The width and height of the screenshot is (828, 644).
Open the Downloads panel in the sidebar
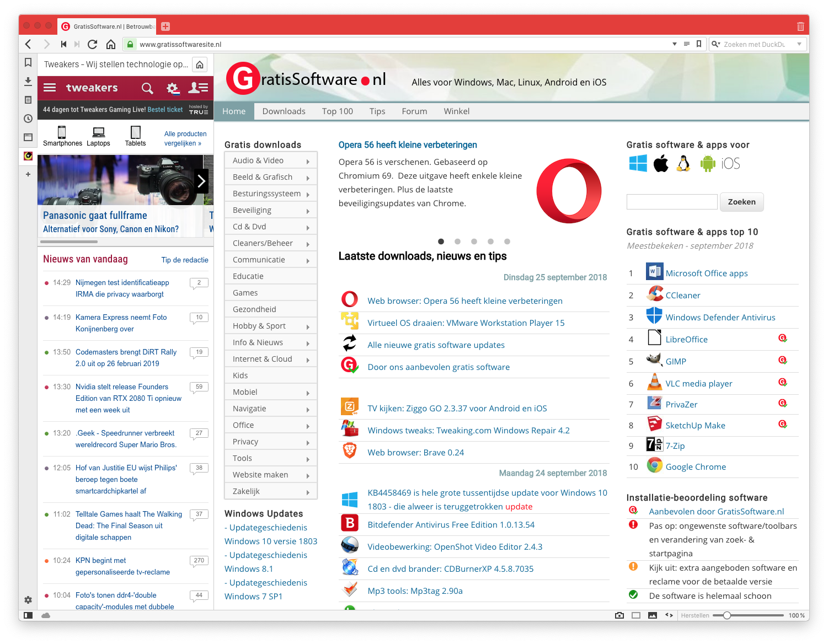28,82
